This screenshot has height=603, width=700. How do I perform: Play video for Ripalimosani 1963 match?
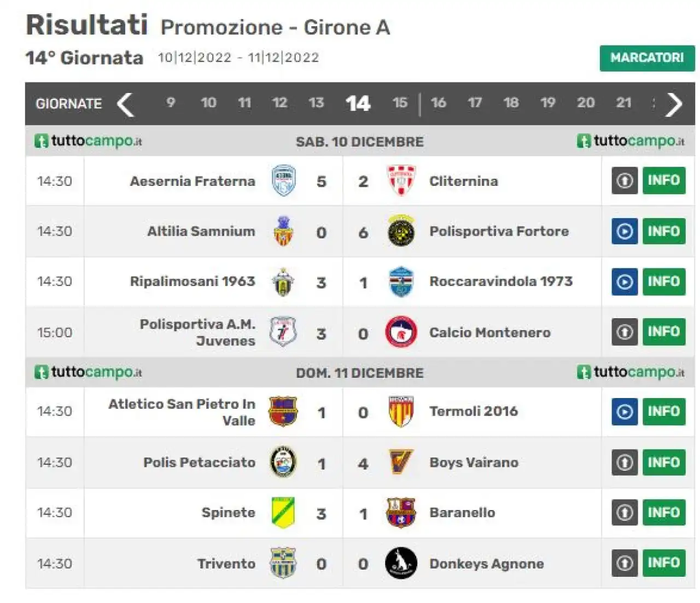tap(625, 282)
